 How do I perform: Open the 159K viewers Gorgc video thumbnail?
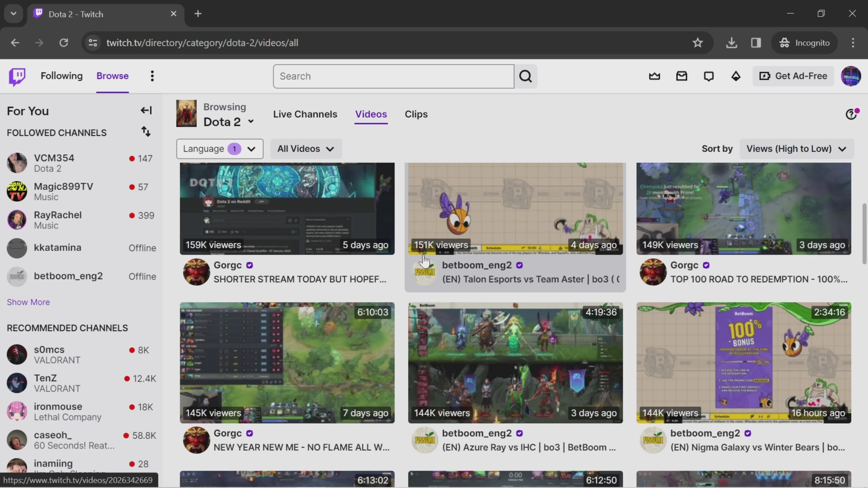point(287,209)
